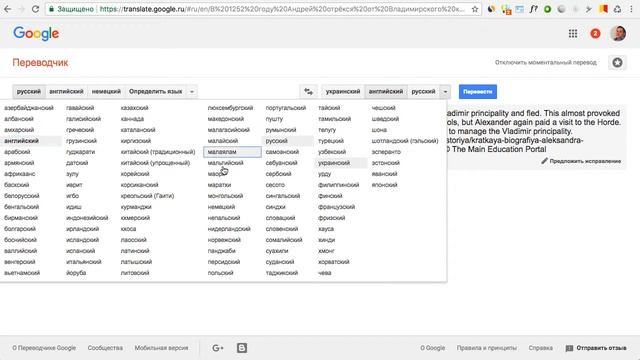Open the star phrasebook icon
The image size is (640, 360).
tap(617, 62)
